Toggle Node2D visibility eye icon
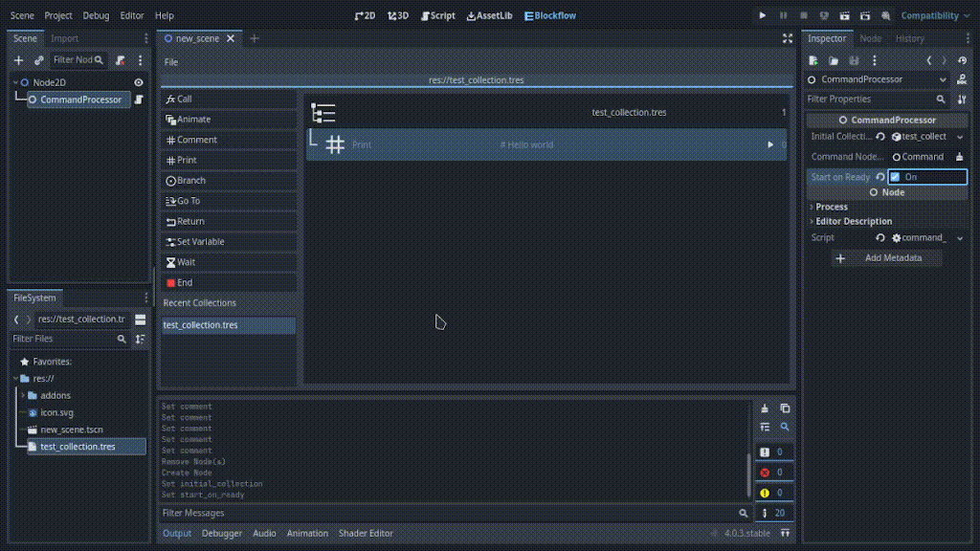Viewport: 980px width, 551px height. click(x=139, y=82)
